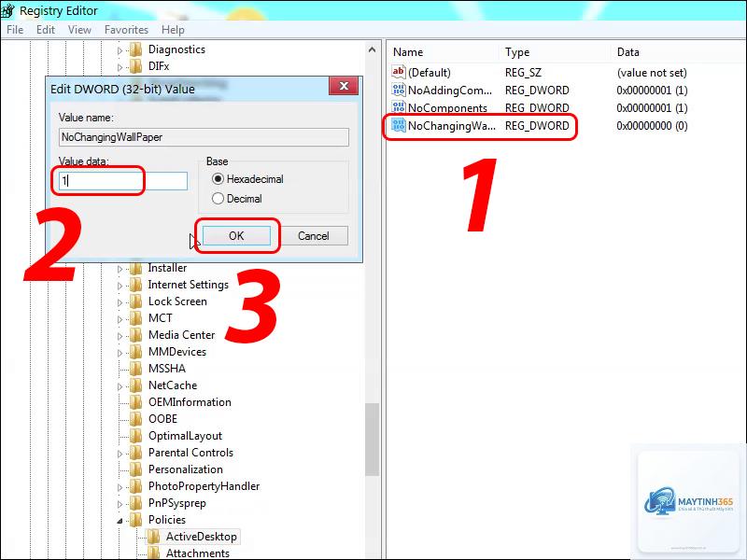Click the Value name field

[x=204, y=137]
